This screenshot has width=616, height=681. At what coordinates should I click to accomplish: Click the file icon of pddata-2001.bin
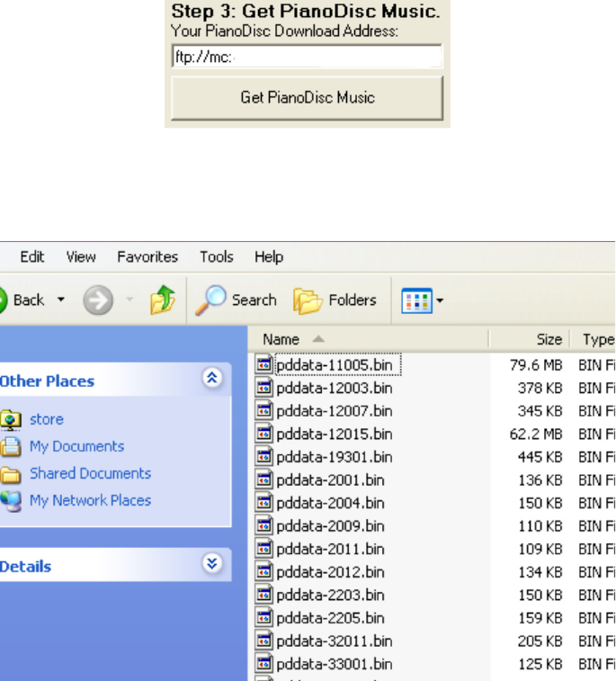(x=264, y=479)
